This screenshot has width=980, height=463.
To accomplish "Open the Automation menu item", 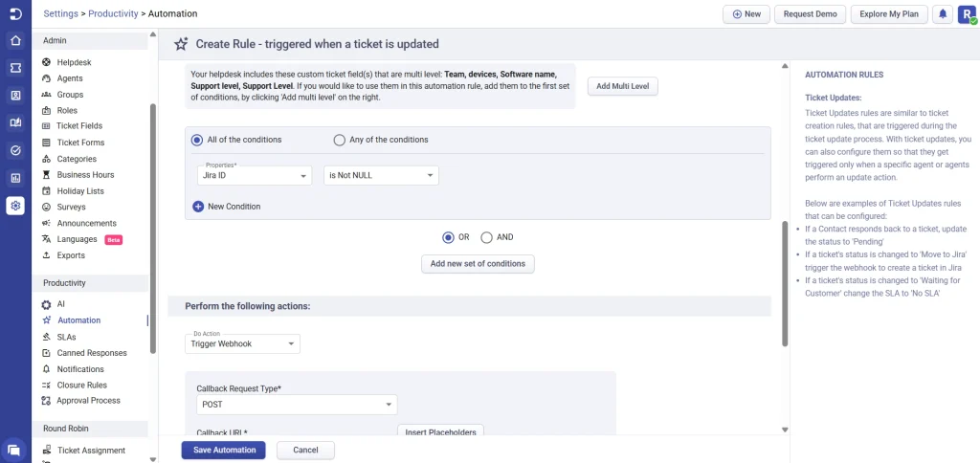I will pos(78,320).
